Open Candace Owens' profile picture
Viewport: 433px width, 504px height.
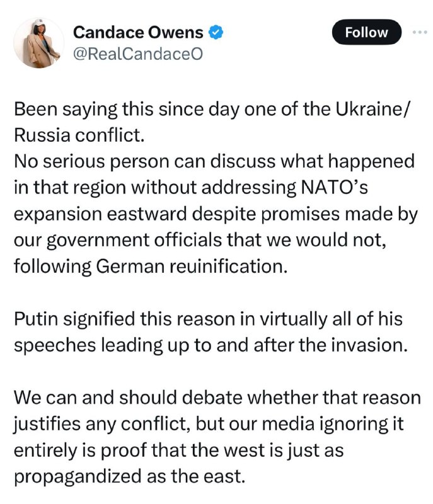click(x=38, y=42)
